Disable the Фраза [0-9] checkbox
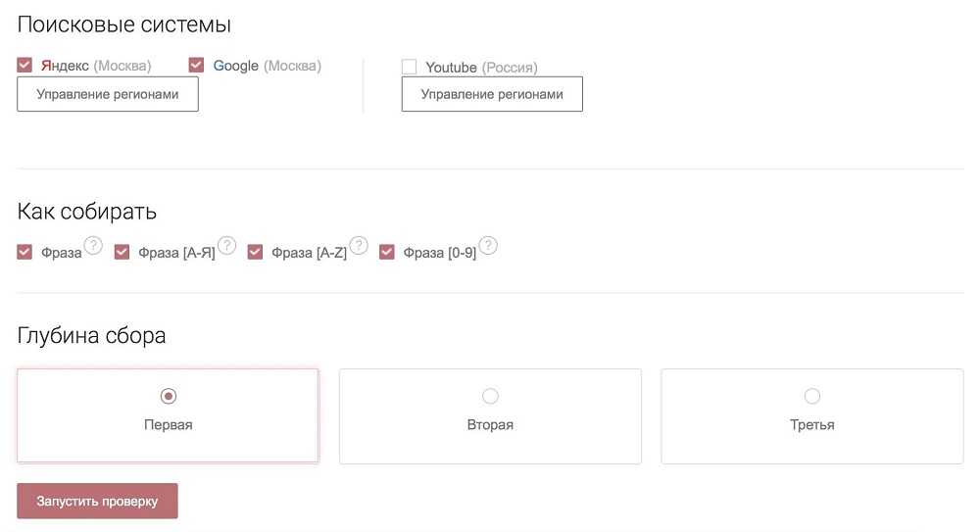 387,253
